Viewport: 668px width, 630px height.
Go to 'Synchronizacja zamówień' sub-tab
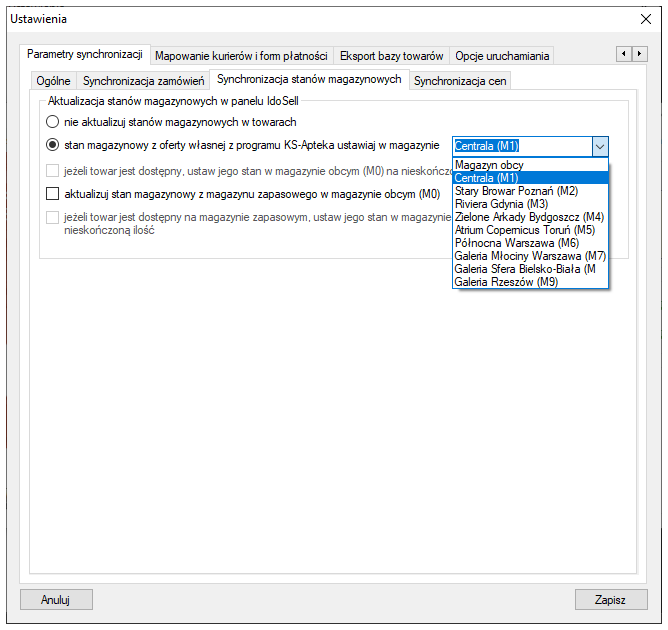(x=144, y=81)
